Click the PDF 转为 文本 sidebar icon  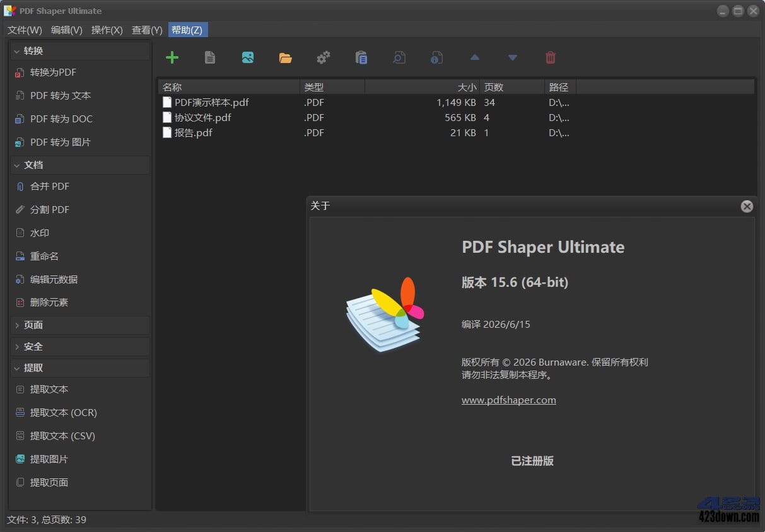(x=20, y=96)
